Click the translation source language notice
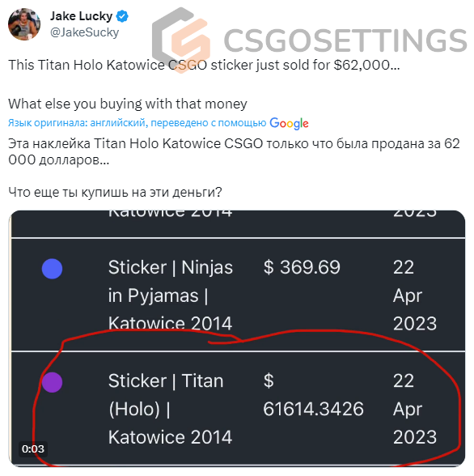474x476 pixels. (137, 123)
